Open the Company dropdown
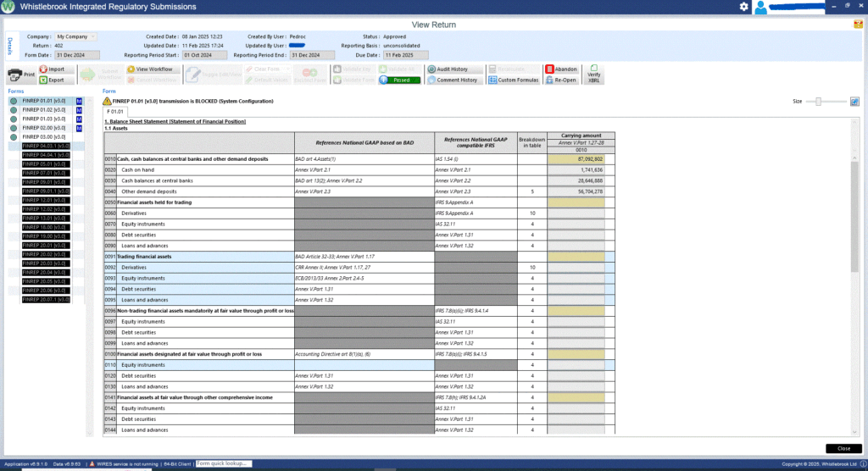Image resolution: width=868 pixels, height=471 pixels. click(75, 37)
